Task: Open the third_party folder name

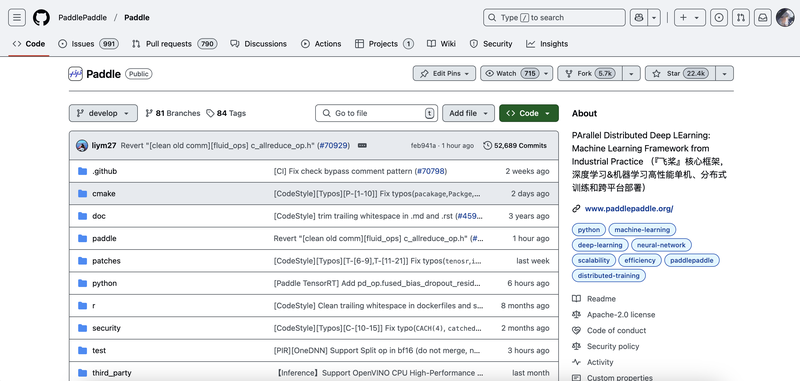Action: click(112, 373)
